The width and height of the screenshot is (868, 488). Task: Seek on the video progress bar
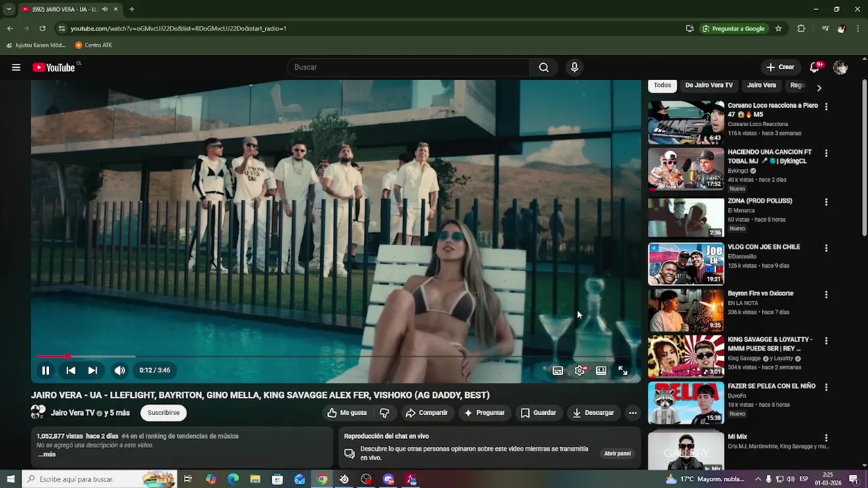tap(336, 357)
